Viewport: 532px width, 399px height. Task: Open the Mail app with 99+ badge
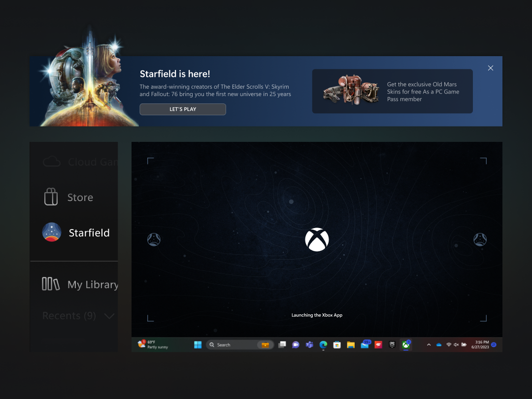[365, 345]
